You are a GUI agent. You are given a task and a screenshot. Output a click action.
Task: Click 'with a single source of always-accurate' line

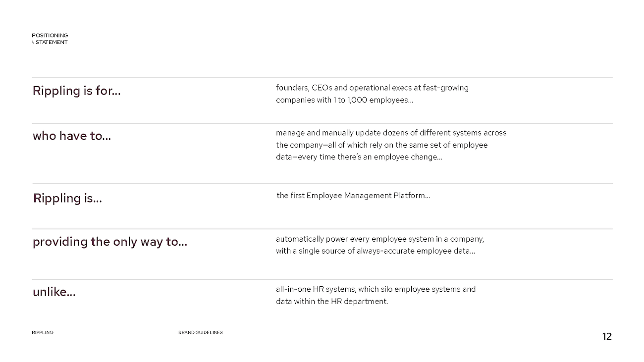[x=376, y=251]
